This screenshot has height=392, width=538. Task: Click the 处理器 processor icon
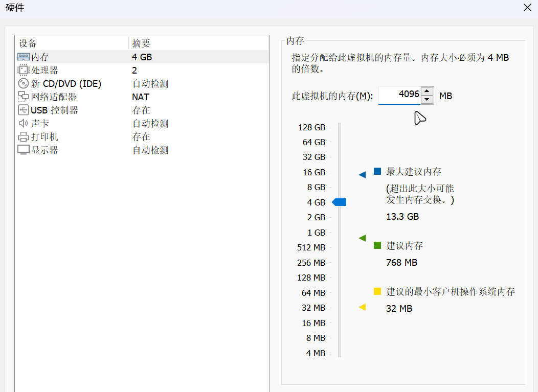(24, 70)
